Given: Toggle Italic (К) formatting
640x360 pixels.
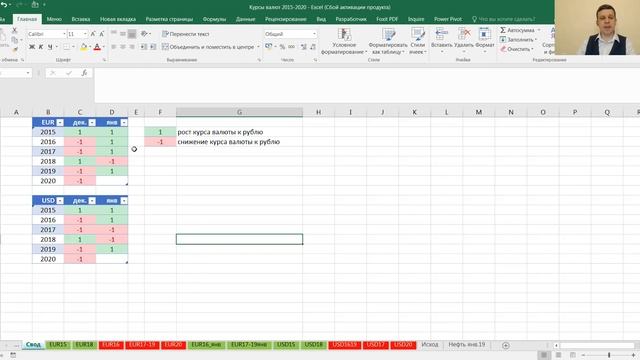Looking at the screenshot, I should [x=41, y=47].
